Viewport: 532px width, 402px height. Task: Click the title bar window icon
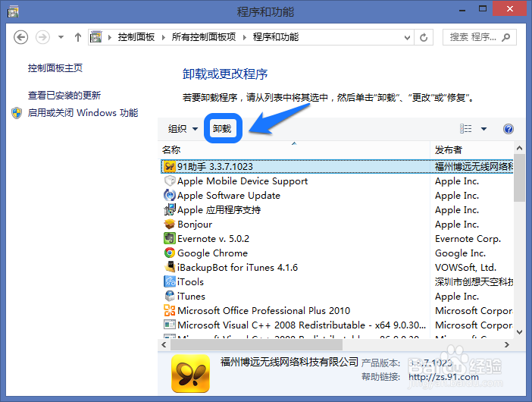coord(13,11)
